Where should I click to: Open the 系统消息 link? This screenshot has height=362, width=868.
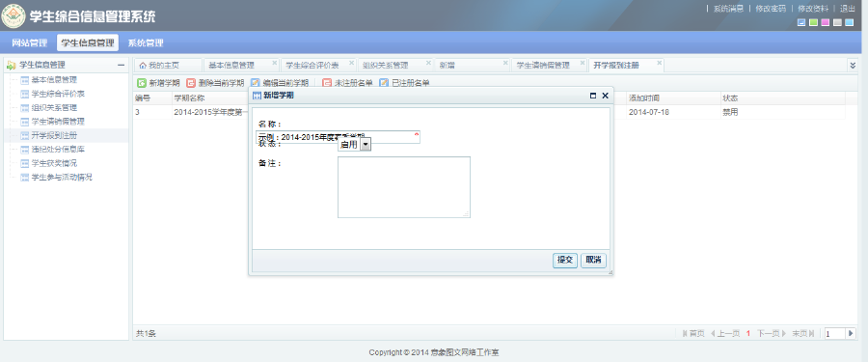(x=728, y=9)
